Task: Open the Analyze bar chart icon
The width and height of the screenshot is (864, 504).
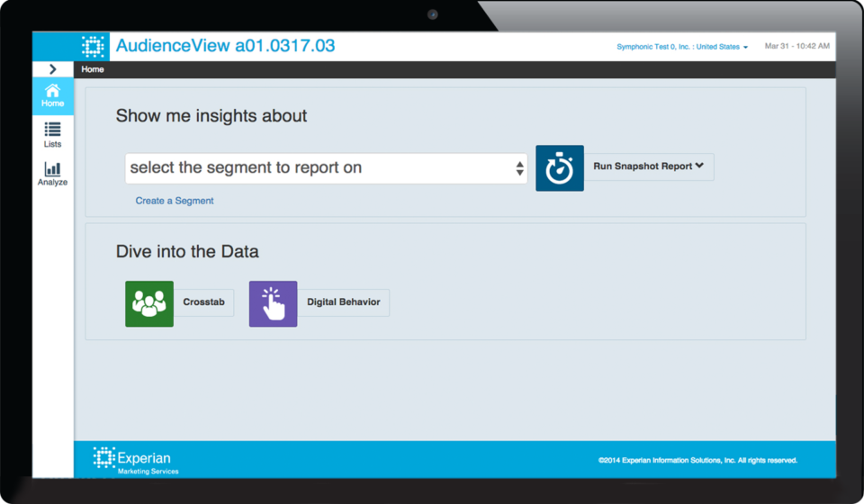Action: [53, 174]
